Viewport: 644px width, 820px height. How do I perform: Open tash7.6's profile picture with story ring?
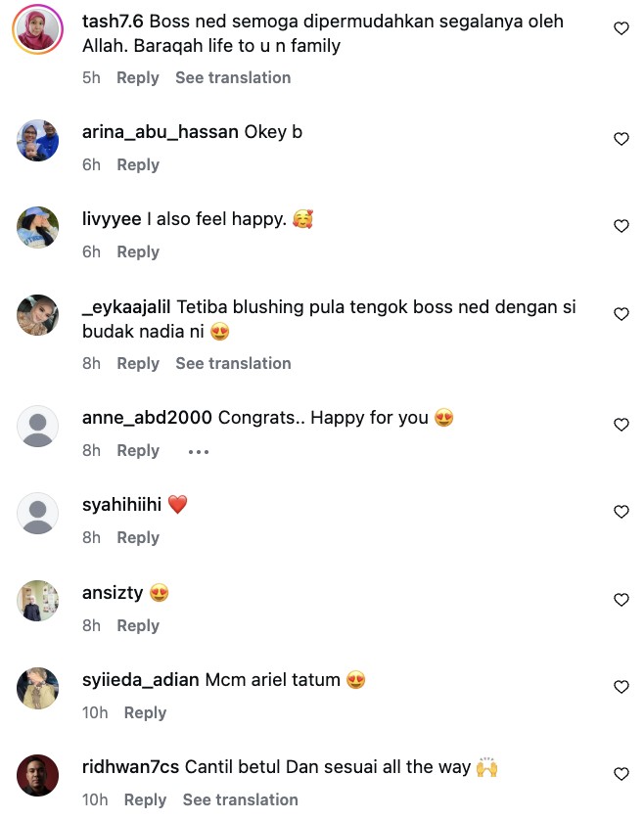tap(37, 29)
